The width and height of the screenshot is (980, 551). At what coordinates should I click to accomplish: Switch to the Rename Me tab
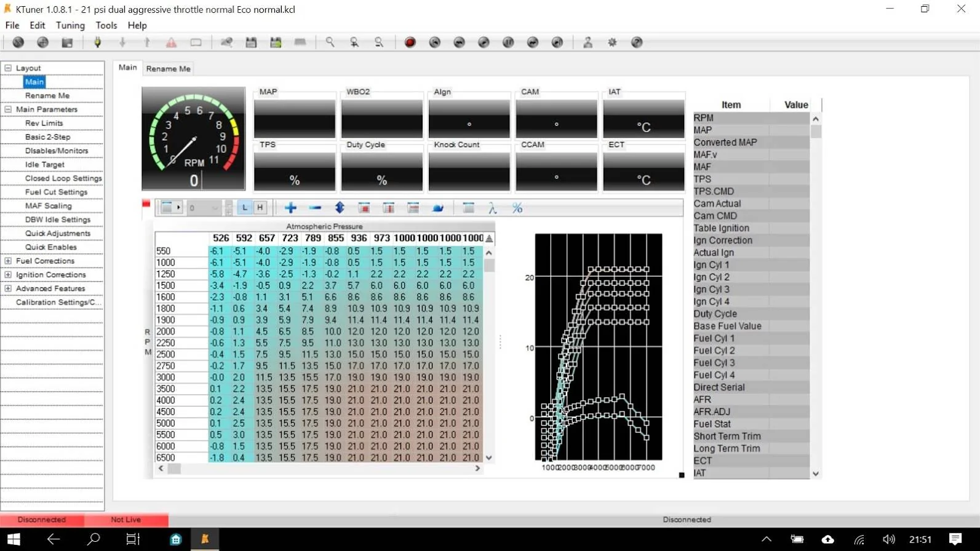pos(168,69)
